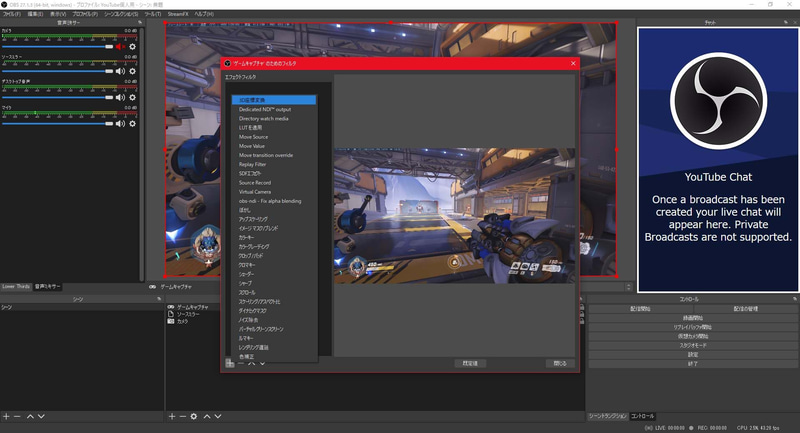Mute the ソースミラー audio channel
Viewport: 800px width, 433px height.
click(120, 71)
